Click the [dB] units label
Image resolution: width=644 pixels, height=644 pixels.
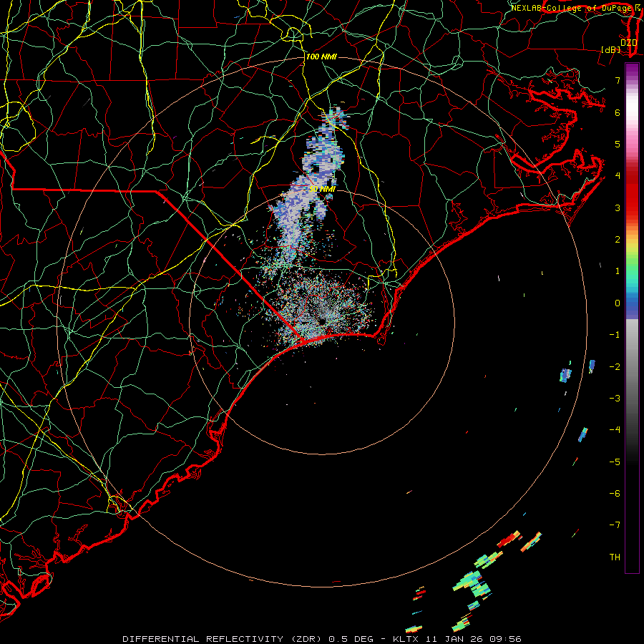point(611,49)
